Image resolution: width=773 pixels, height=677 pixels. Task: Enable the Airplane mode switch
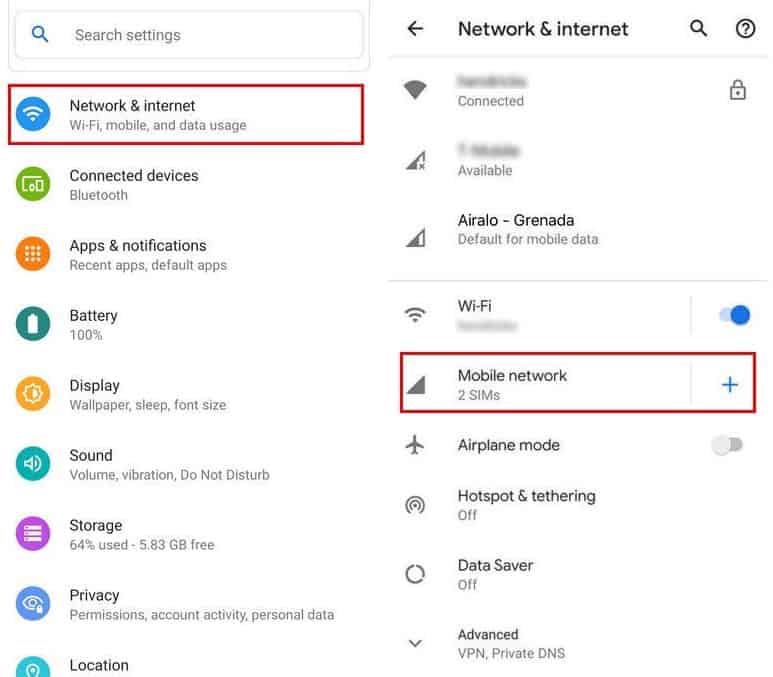pos(727,445)
